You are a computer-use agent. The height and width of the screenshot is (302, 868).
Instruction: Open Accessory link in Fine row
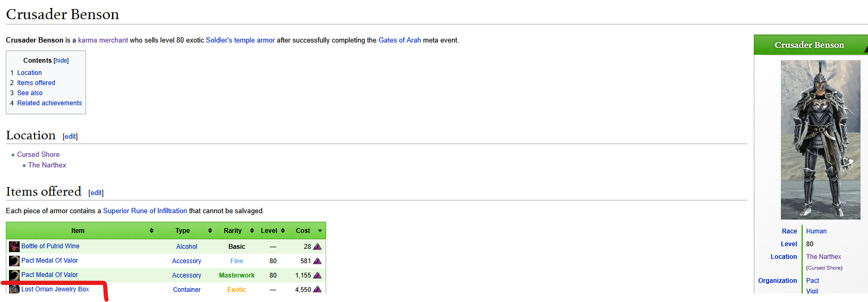click(x=186, y=261)
